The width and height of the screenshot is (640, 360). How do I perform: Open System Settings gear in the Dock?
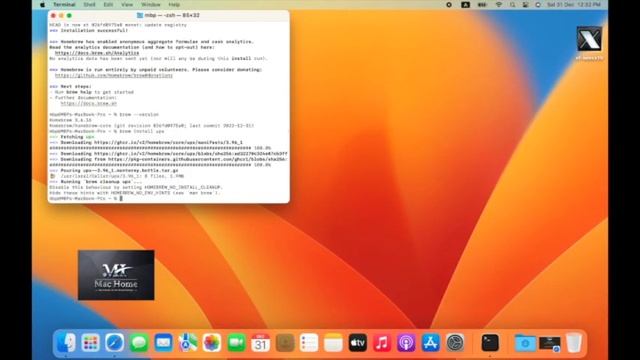point(455,342)
